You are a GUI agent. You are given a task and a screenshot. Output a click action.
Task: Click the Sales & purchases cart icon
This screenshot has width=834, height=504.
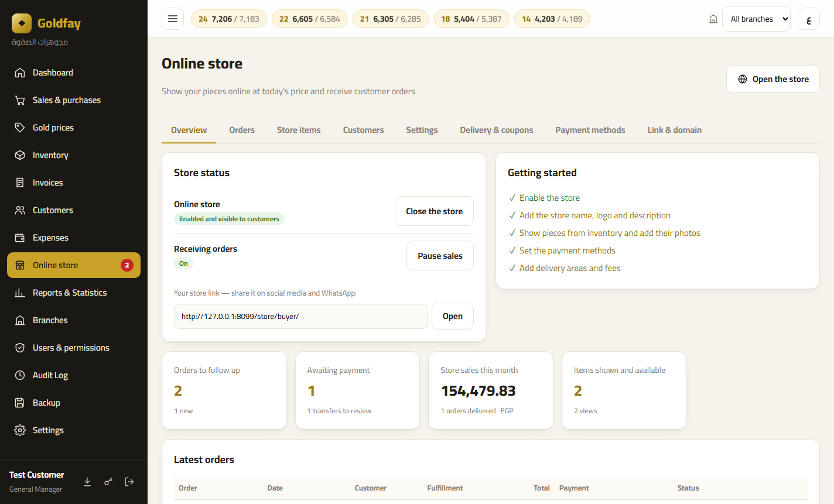pos(20,100)
